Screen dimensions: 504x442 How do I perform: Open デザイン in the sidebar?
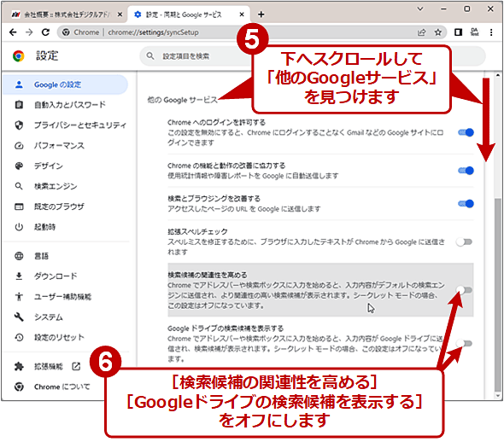pos(65,166)
